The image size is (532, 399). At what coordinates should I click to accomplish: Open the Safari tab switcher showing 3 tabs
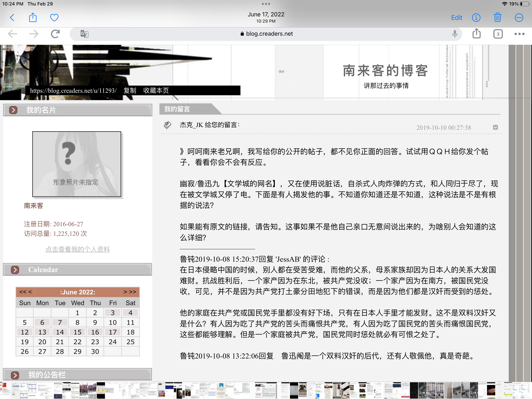[498, 34]
